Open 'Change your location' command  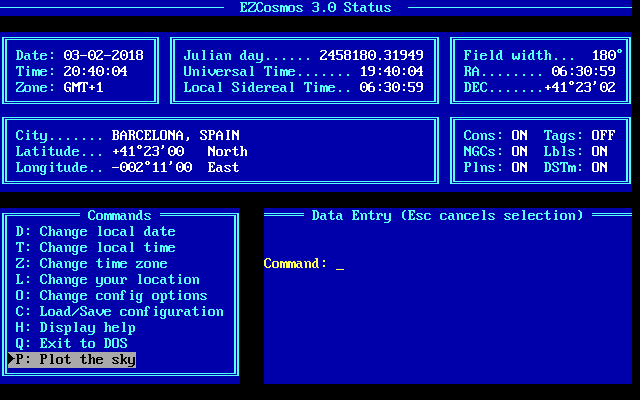(x=107, y=280)
